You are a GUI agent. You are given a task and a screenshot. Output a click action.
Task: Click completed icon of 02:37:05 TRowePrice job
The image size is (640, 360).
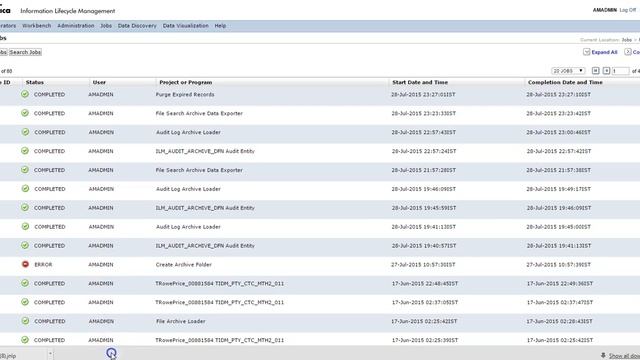coord(25,302)
